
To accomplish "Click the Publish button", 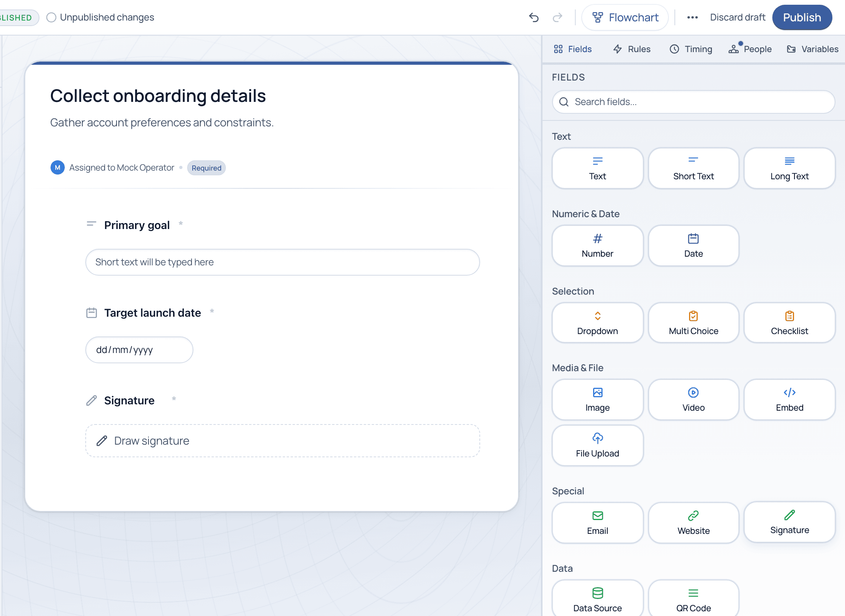I will point(802,17).
